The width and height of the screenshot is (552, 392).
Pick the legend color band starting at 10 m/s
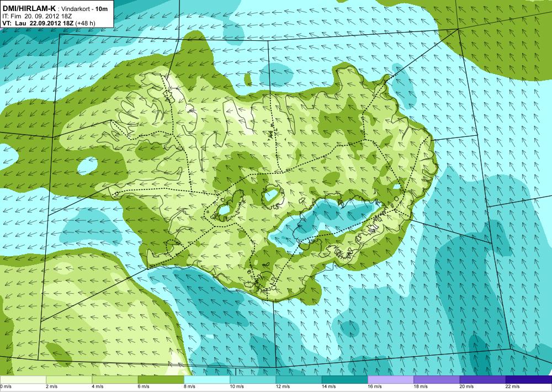(x=253, y=380)
